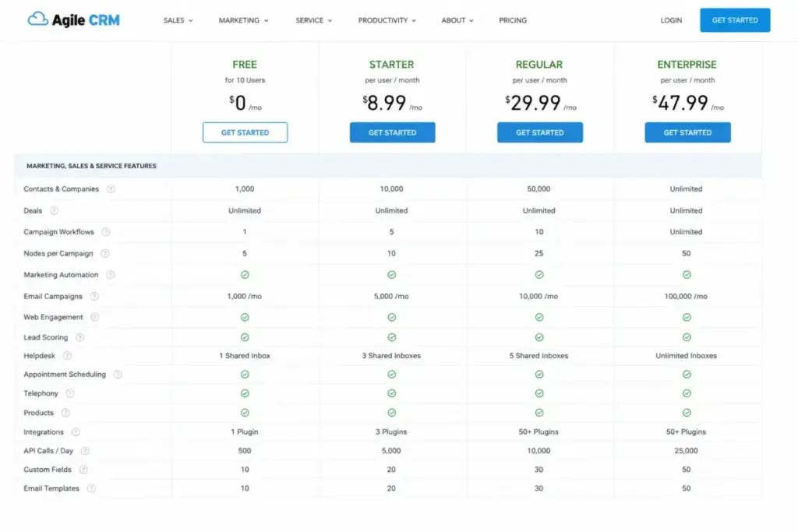Show Web Engagement help icon info
798x532 pixels.
tap(94, 317)
